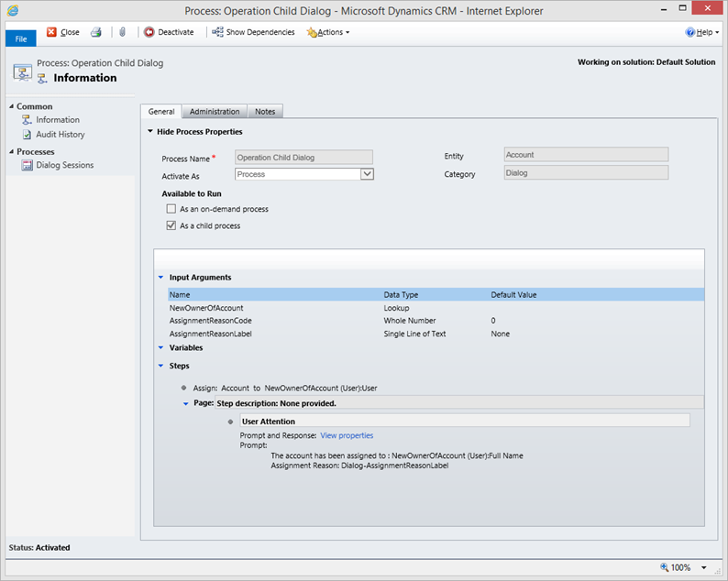
Task: Click the Status: Activated text
Action: click(x=39, y=548)
